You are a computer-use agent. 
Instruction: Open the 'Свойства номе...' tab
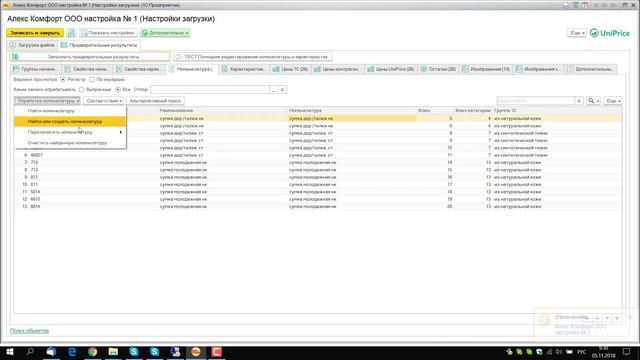coord(87,69)
